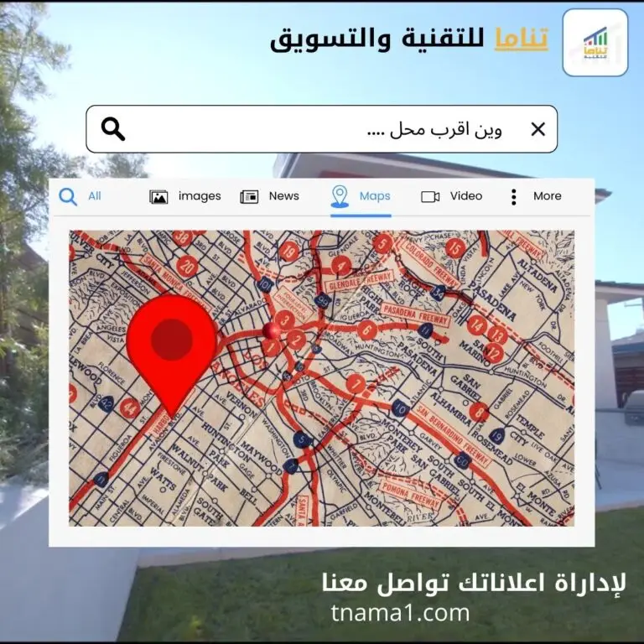Open the News tab
The height and width of the screenshot is (644, 644).
tap(284, 196)
